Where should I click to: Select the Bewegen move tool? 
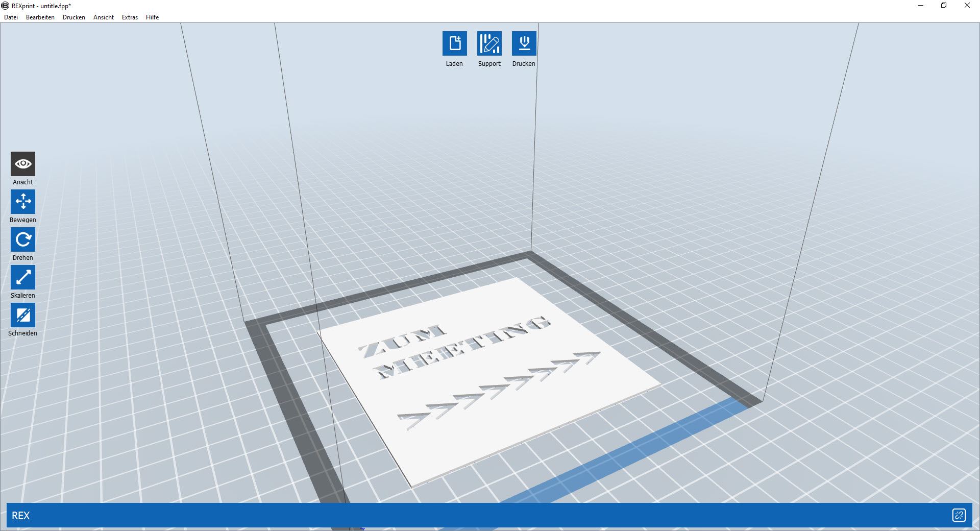click(x=23, y=202)
